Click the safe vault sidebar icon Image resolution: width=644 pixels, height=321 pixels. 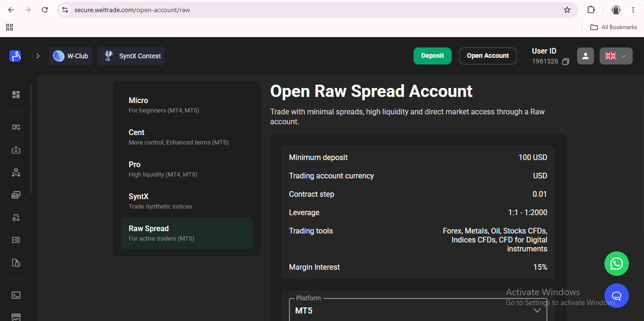click(16, 240)
